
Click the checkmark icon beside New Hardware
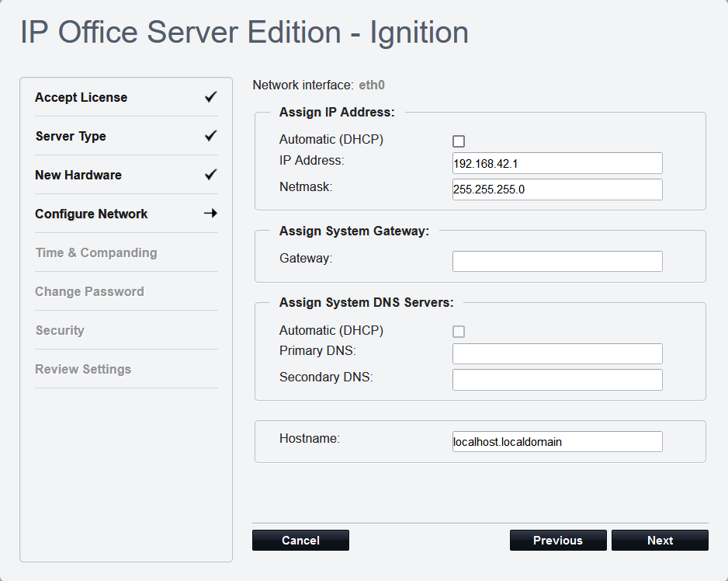pyautogui.click(x=211, y=174)
